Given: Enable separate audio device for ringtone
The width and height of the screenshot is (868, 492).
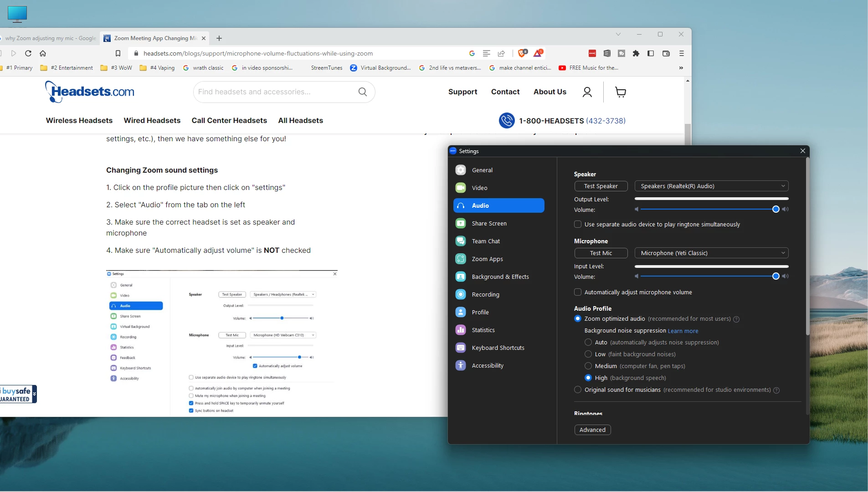Looking at the screenshot, I should click(578, 224).
